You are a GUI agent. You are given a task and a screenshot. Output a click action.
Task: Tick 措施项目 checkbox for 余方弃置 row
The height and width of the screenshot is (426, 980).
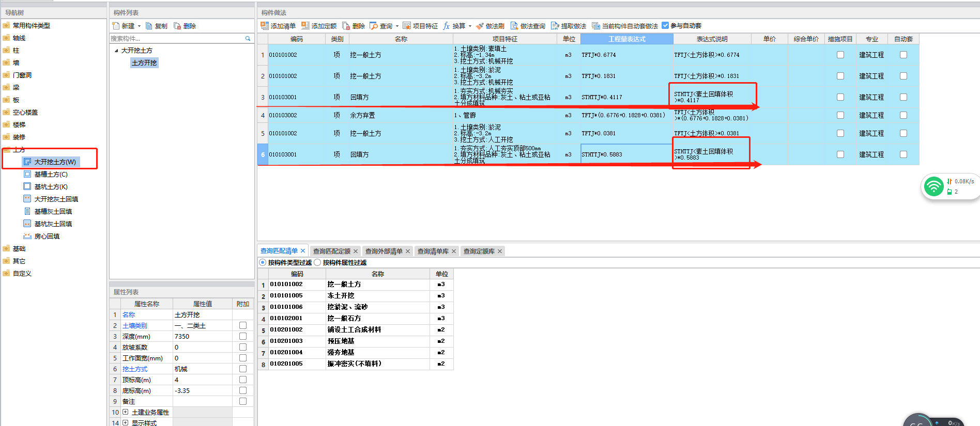tap(840, 115)
